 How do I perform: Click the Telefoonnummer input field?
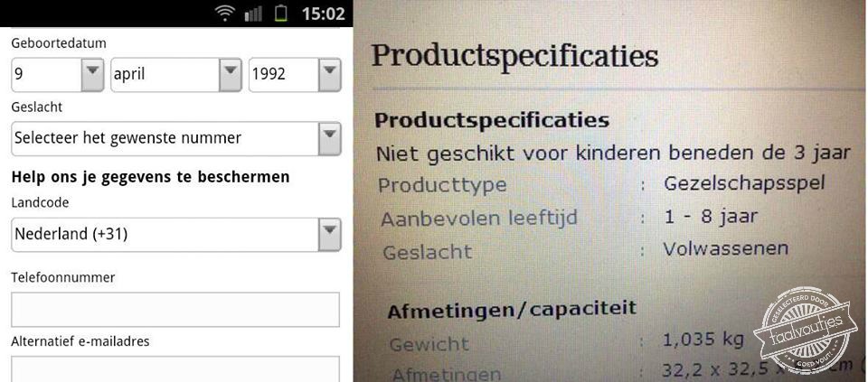(175, 309)
